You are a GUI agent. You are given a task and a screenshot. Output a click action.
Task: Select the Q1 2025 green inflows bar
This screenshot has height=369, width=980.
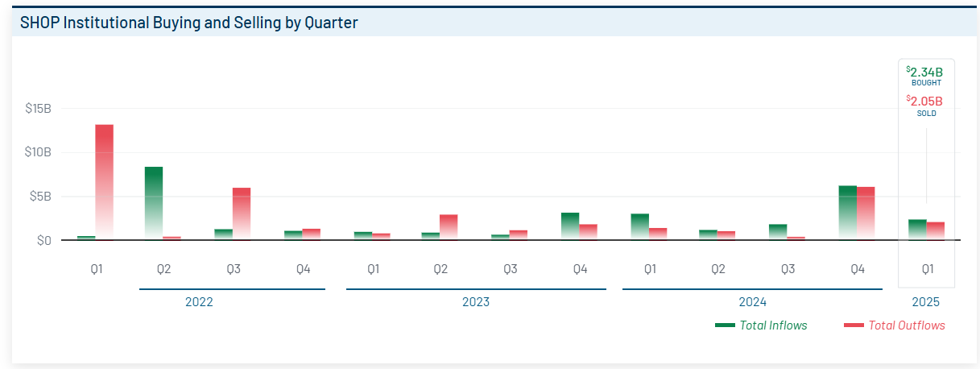click(x=917, y=230)
